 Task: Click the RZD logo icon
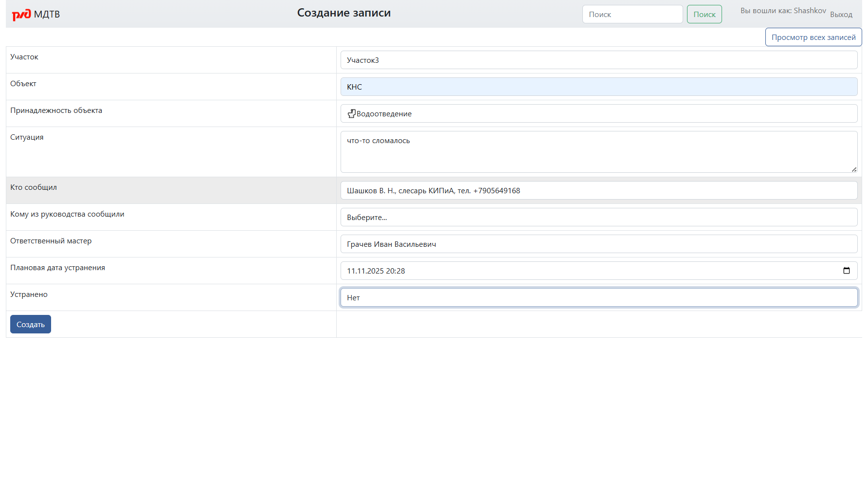pyautogui.click(x=21, y=15)
